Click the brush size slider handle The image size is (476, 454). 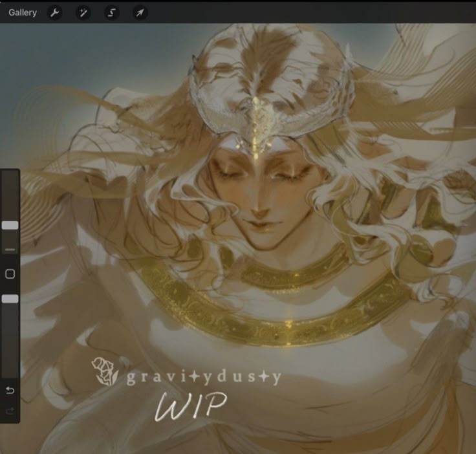(10, 225)
